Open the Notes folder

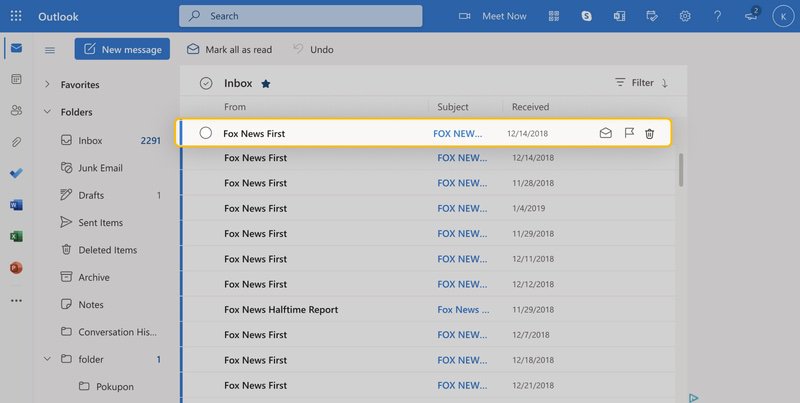click(x=110, y=305)
